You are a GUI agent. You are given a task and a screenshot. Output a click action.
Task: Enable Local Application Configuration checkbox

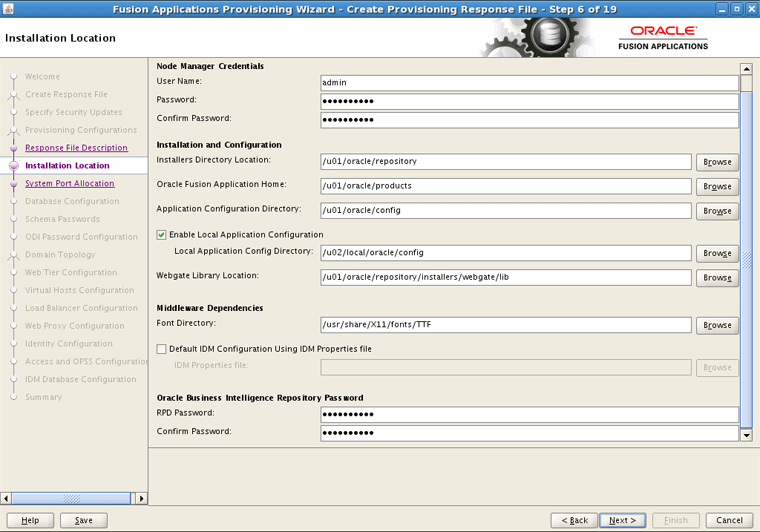point(161,235)
